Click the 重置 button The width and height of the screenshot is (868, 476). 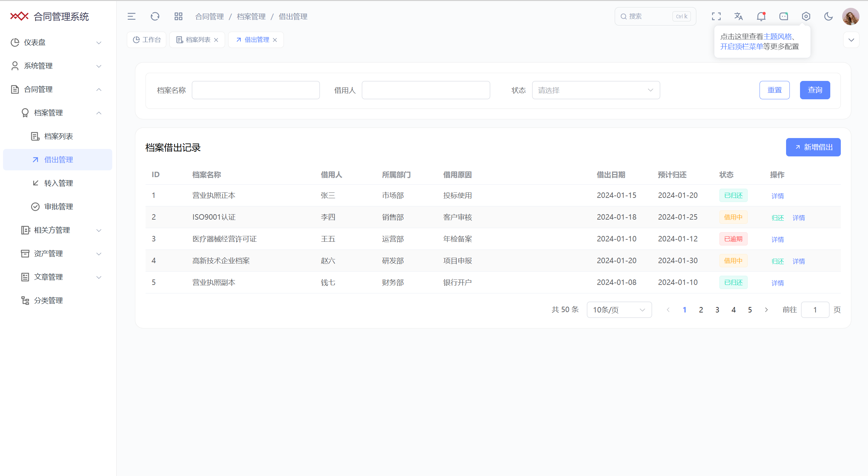point(775,90)
